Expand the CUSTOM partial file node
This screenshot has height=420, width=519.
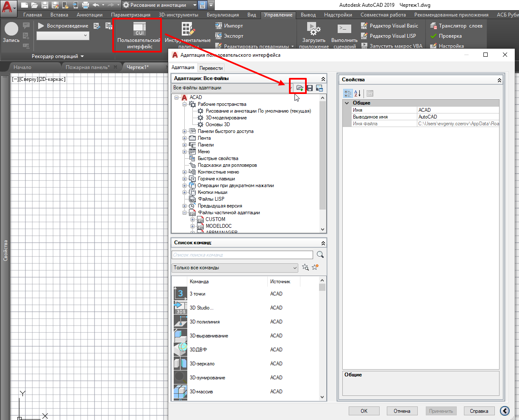click(193, 219)
